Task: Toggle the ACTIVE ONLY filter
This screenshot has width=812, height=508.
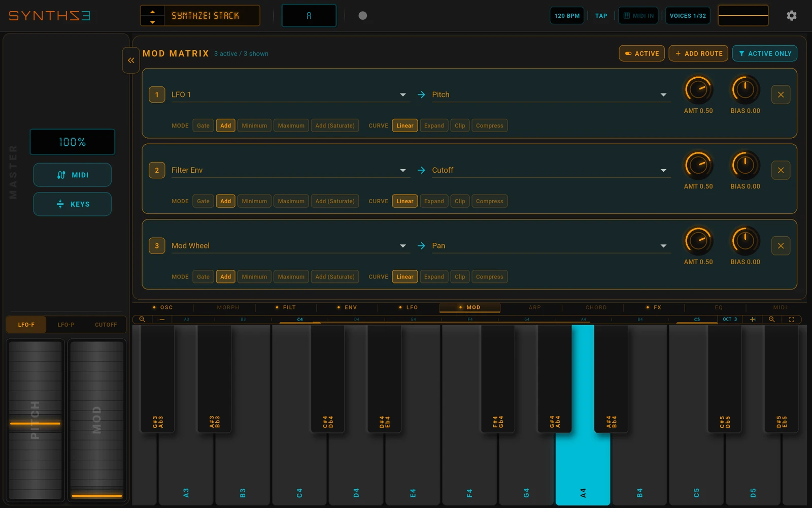Action: click(x=764, y=53)
